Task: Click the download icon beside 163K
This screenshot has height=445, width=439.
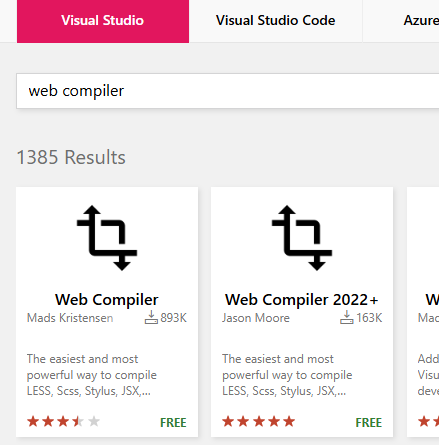Action: click(346, 317)
